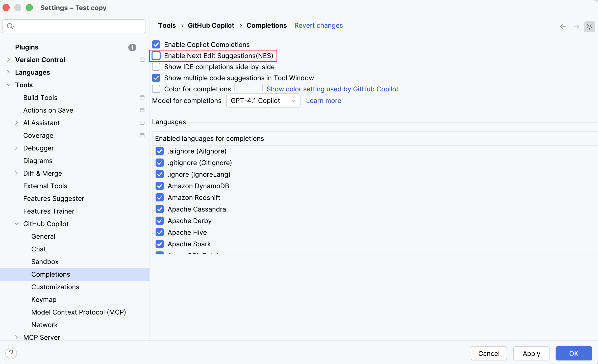Viewport: 598px width, 364px height.
Task: Select Network settings page
Action: 44,325
